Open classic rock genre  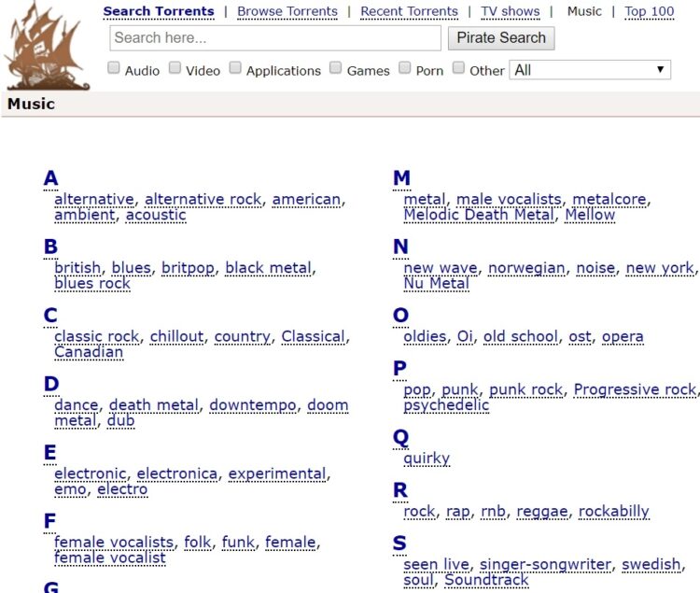coord(97,336)
